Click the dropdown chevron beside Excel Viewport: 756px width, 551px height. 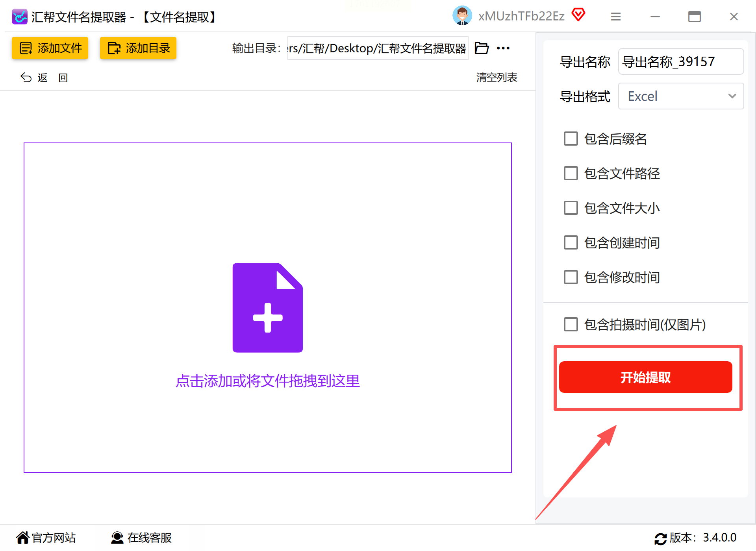732,96
